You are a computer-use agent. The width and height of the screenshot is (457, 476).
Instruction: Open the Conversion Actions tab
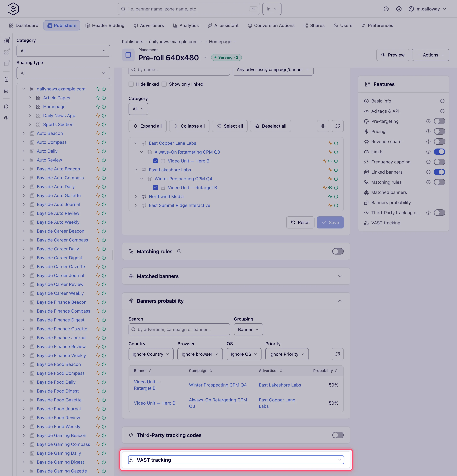coord(271,26)
